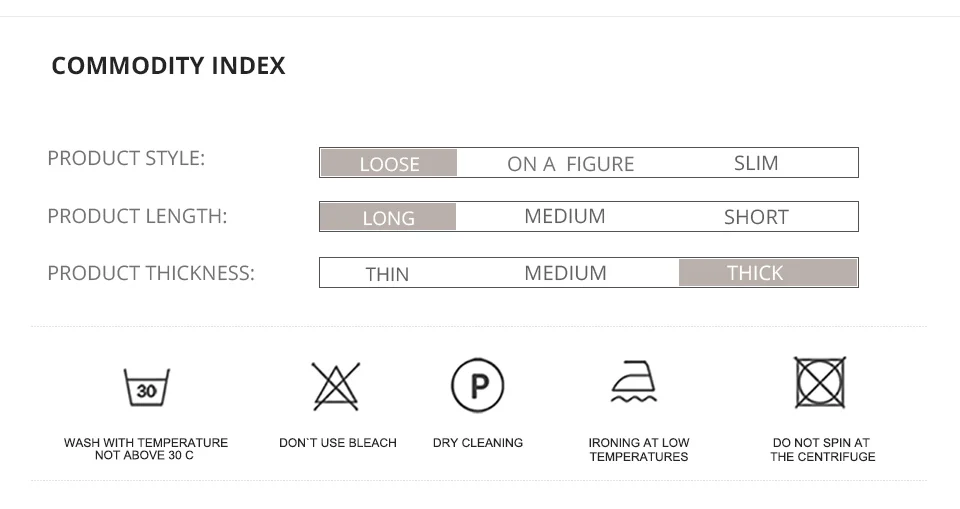
Task: Choose MEDIUM in the product length row
Action: [565, 217]
